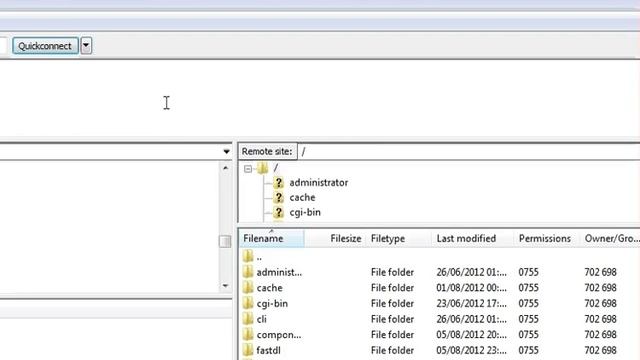This screenshot has height=360, width=640.
Task: Click the 'fastdl' filename in the list
Action: 268,350
